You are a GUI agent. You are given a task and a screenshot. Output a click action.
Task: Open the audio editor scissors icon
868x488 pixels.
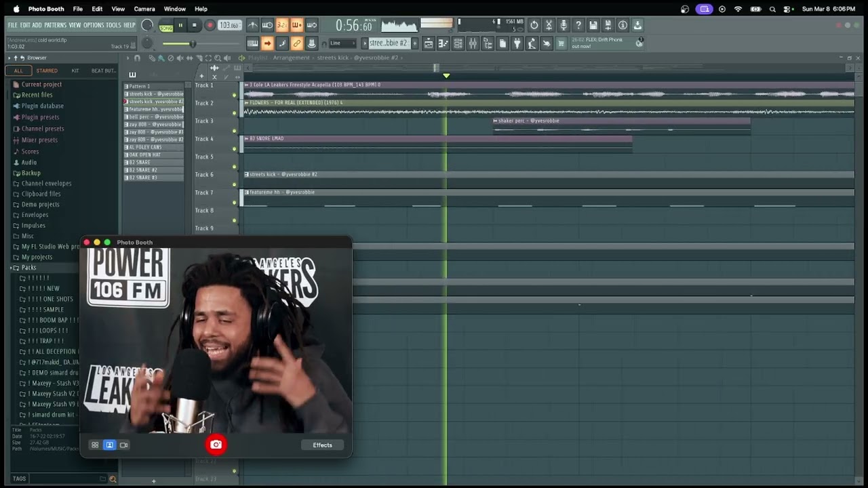[x=549, y=25]
